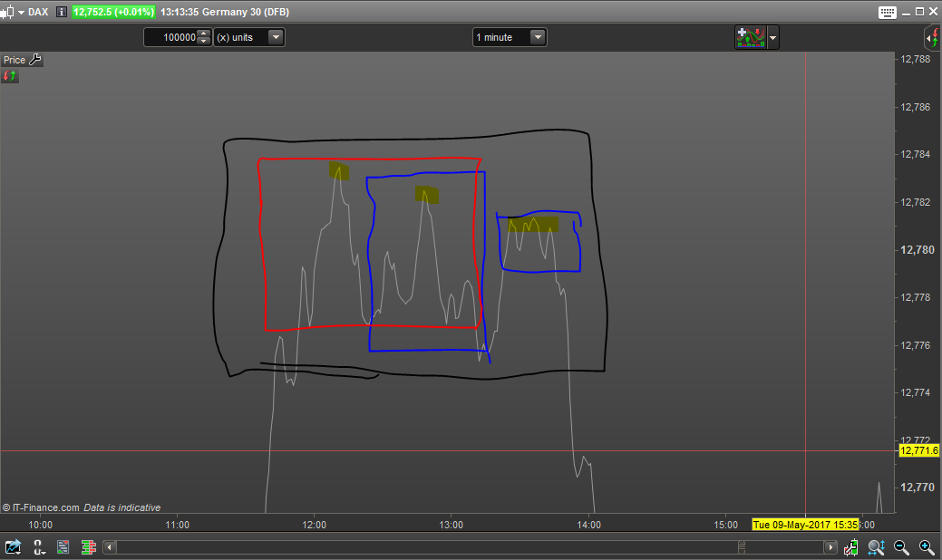This screenshot has height=560, width=942.
Task: Click the red and green trading arrows icon
Action: tap(10, 75)
